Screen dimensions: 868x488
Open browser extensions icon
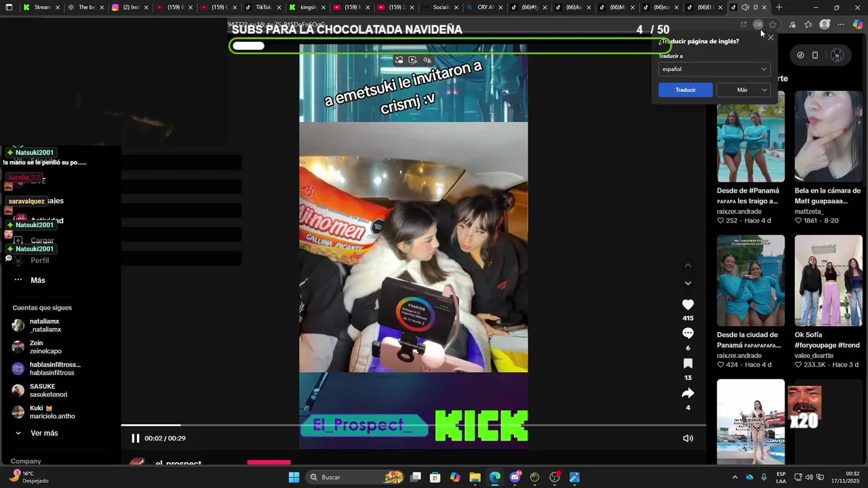coord(792,24)
